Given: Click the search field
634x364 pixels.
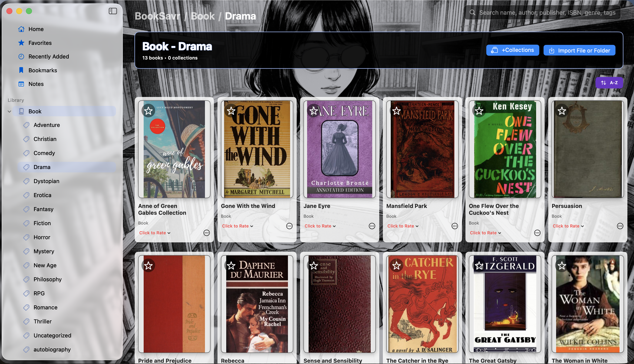Looking at the screenshot, I should pos(542,13).
